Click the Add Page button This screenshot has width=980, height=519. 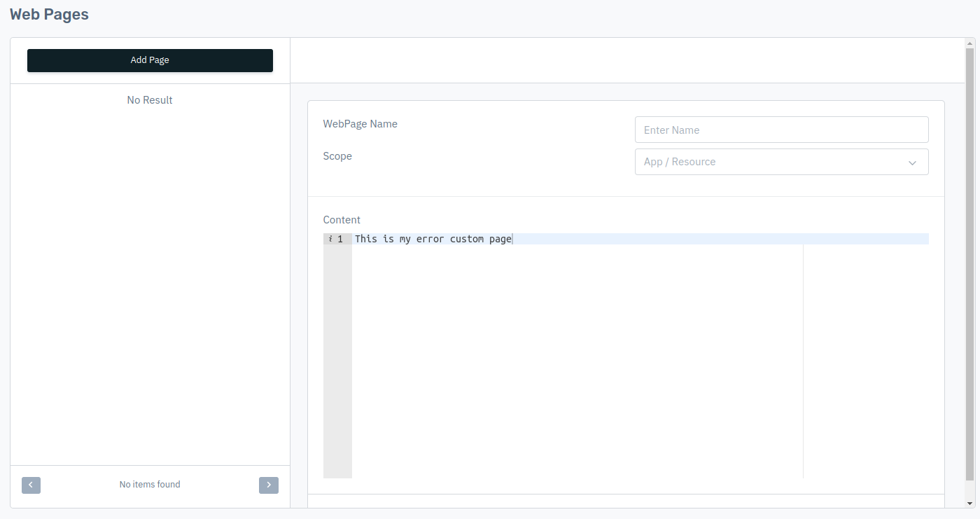pyautogui.click(x=150, y=60)
